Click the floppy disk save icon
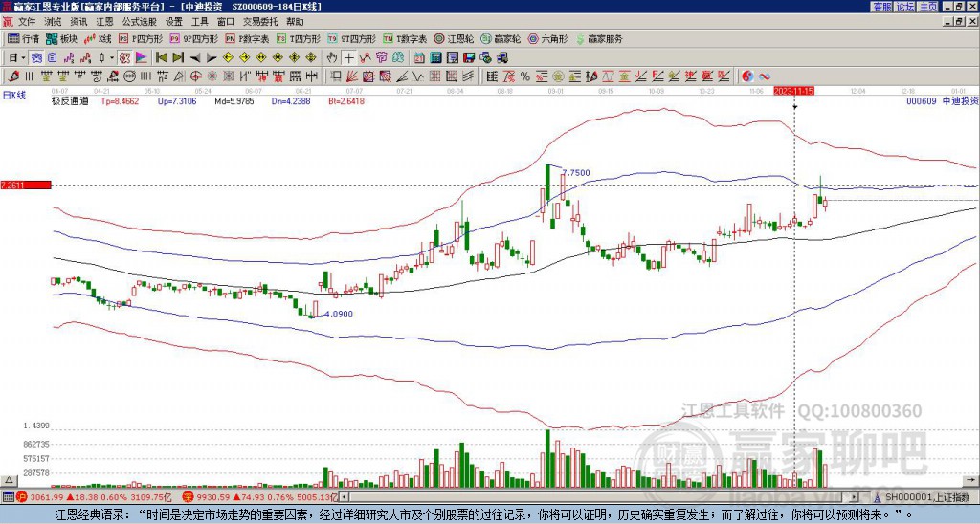Image resolution: width=980 pixels, height=524 pixels. 469,58
